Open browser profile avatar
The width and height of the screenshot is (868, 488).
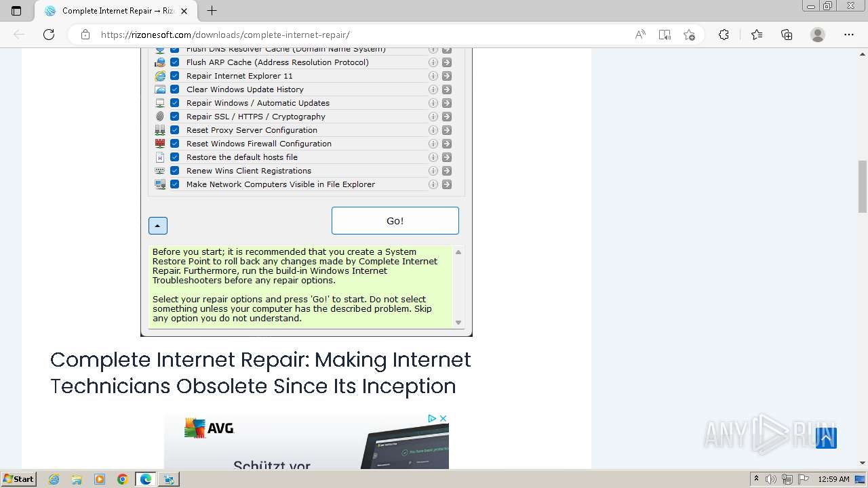tap(818, 35)
